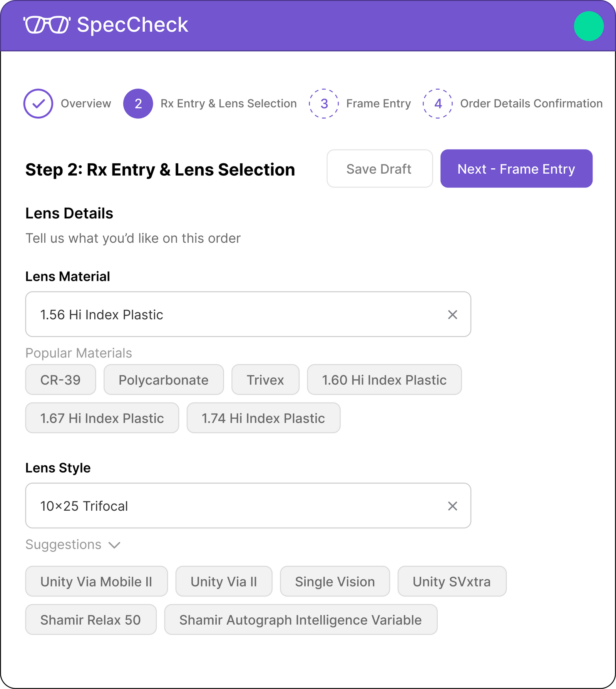The image size is (616, 689).
Task: Click the active step 2 circle icon
Action: point(138,104)
